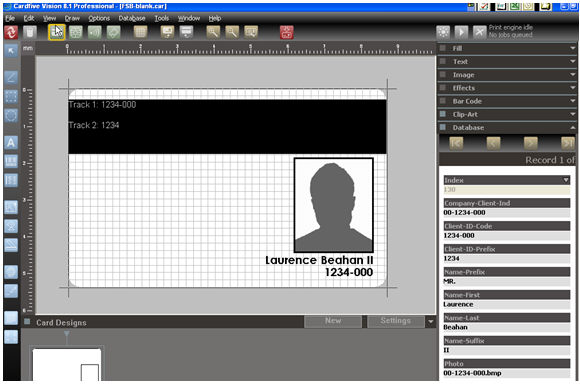Screen dimensions: 580x386
Task: Select the text tool marked A
Action: click(x=11, y=143)
